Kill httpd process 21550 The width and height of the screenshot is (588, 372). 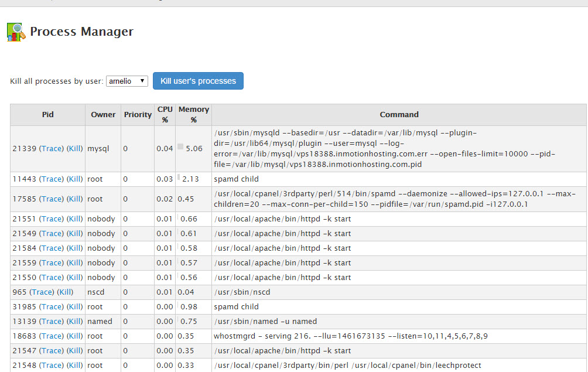coord(75,278)
